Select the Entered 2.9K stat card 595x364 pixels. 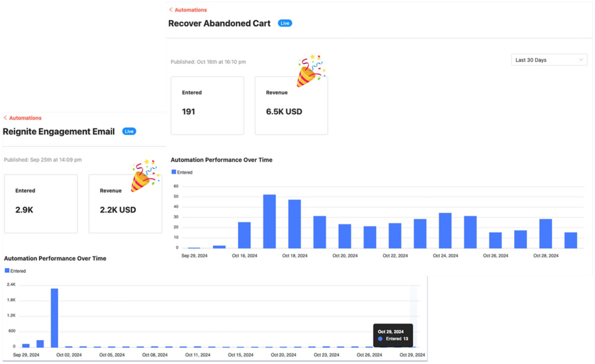click(x=41, y=204)
